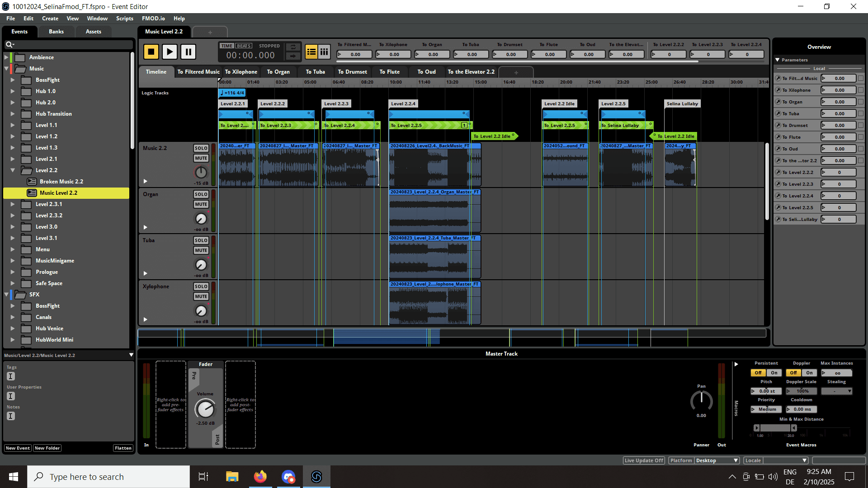This screenshot has height=488, width=868.
Task: Click the Pause transport button
Action: pyautogui.click(x=188, y=52)
